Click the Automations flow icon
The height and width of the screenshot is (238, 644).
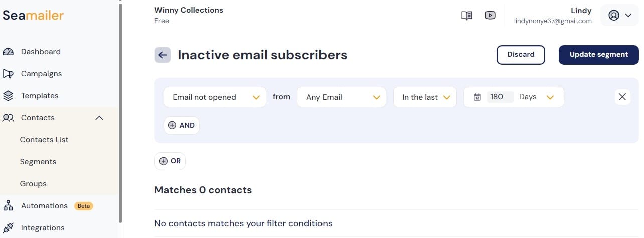click(x=8, y=206)
